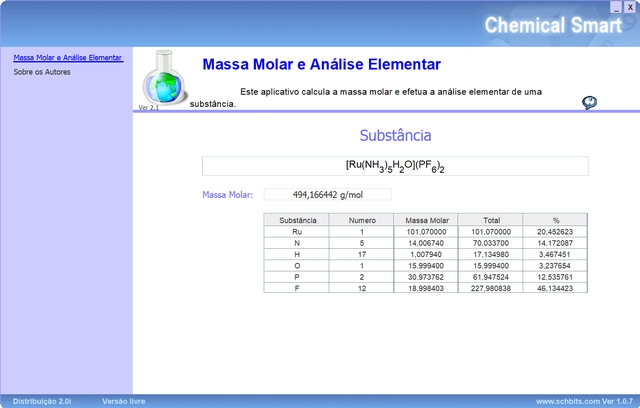Click the Massa Molar: label
640x408 pixels.
(228, 195)
